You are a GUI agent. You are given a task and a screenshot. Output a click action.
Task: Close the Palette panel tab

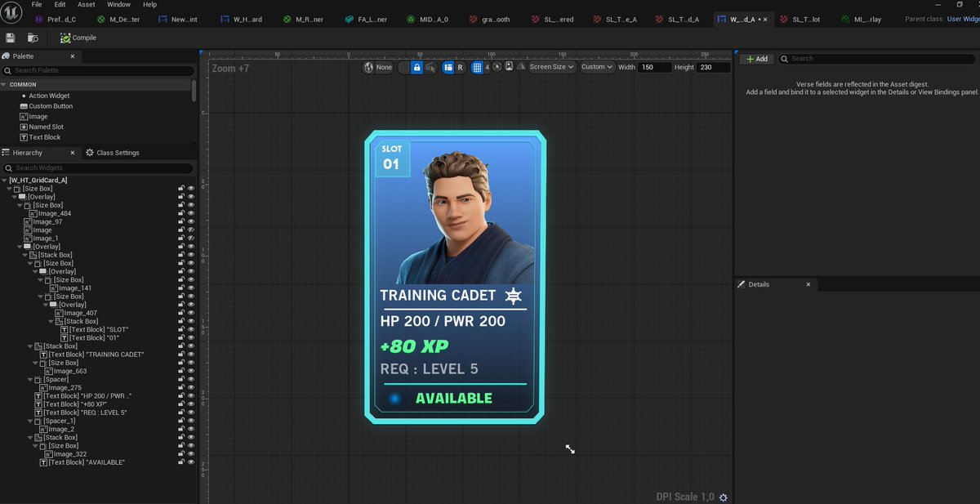pos(72,56)
